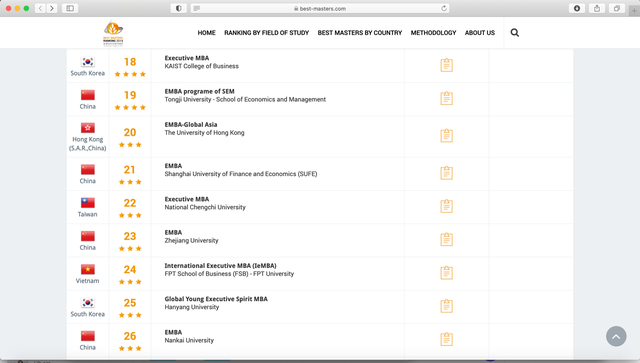
Task: Open RANKING BY FIELD OF STUDY menu
Action: click(267, 33)
